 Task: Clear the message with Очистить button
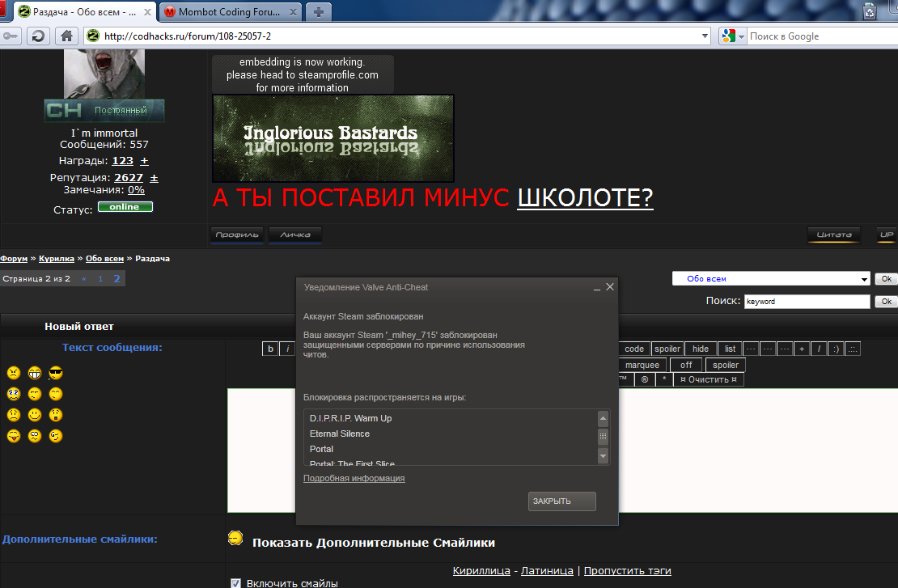(x=709, y=379)
